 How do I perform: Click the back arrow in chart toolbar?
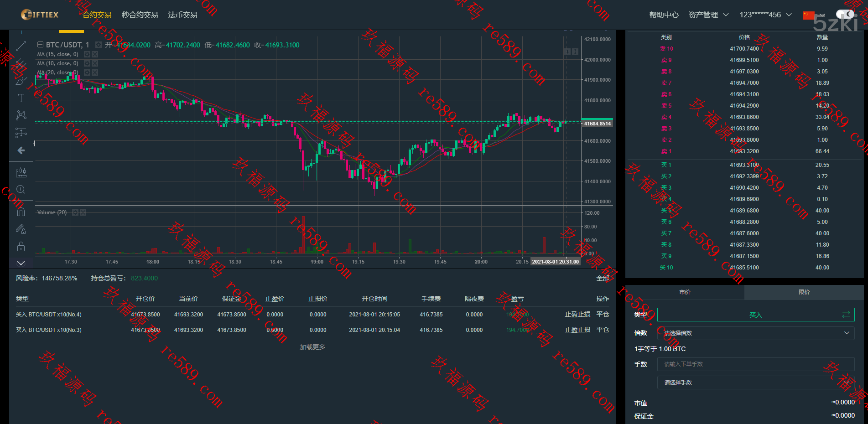21,150
